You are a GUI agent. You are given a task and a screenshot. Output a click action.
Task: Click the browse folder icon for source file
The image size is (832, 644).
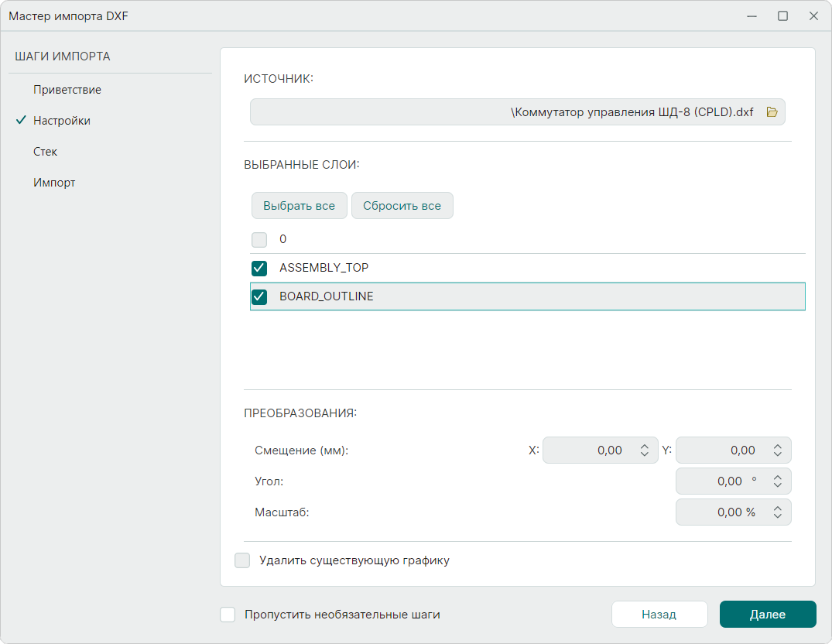pyautogui.click(x=772, y=112)
